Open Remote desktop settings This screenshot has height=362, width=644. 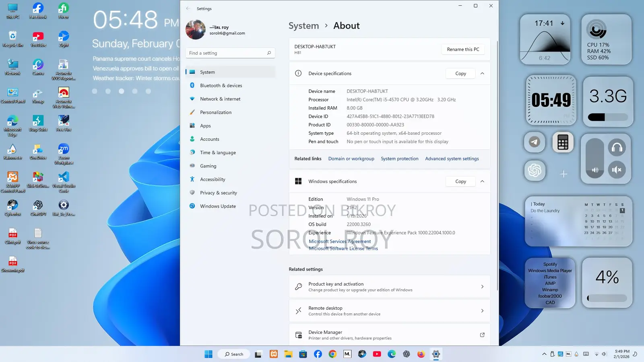[390, 311]
